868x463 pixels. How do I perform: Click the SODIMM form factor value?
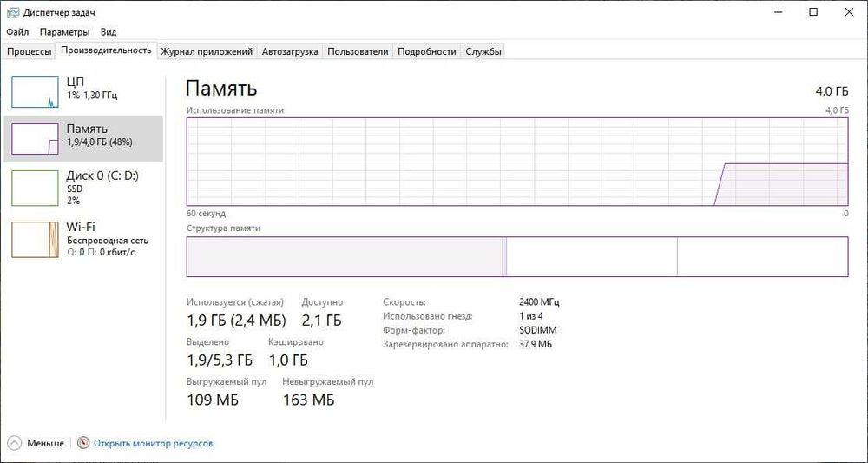tap(538, 330)
